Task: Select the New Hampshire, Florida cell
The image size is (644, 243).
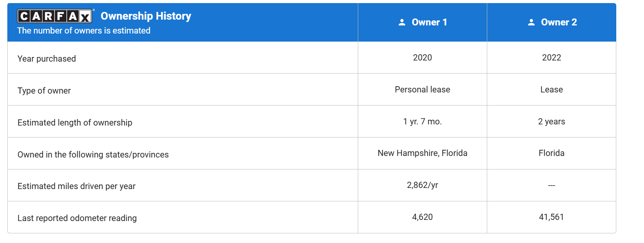Action: (423, 153)
